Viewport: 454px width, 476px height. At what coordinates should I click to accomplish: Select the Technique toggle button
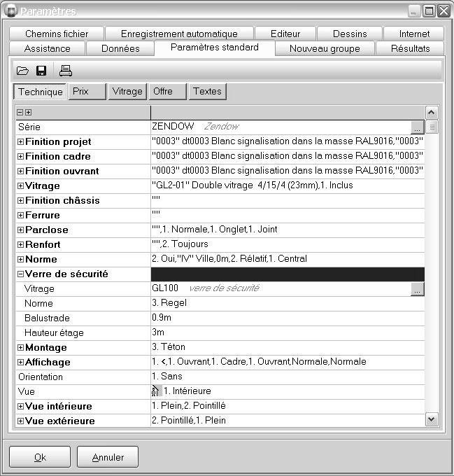tap(40, 92)
